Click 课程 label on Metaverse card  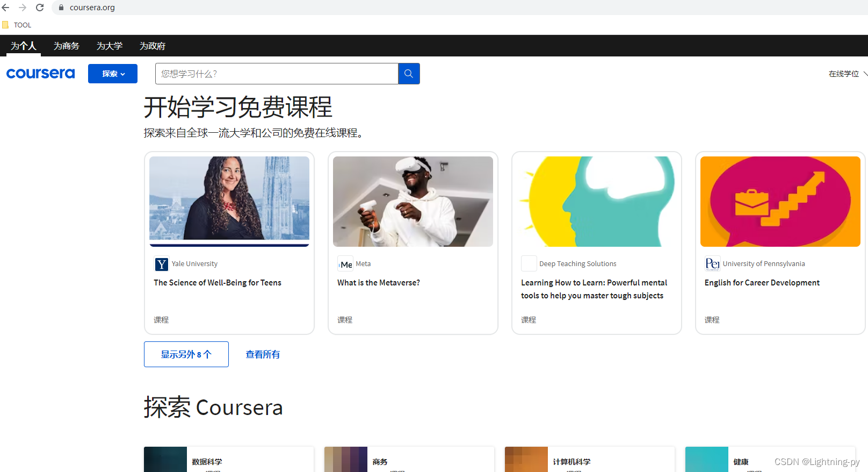pyautogui.click(x=345, y=320)
